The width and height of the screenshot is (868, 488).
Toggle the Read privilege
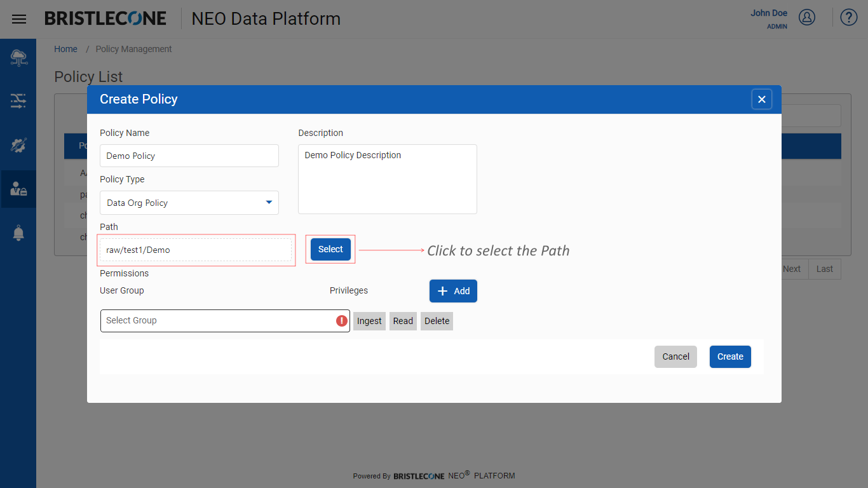point(403,321)
